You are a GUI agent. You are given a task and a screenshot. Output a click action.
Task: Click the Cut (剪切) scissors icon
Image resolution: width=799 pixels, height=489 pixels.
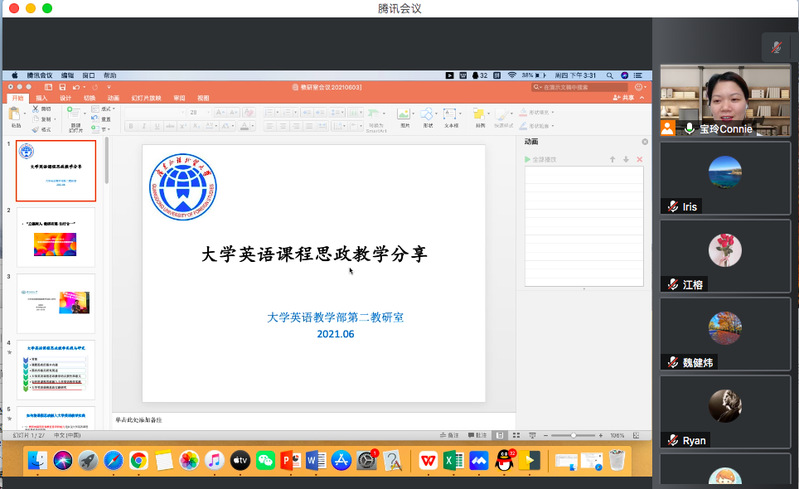(x=36, y=108)
